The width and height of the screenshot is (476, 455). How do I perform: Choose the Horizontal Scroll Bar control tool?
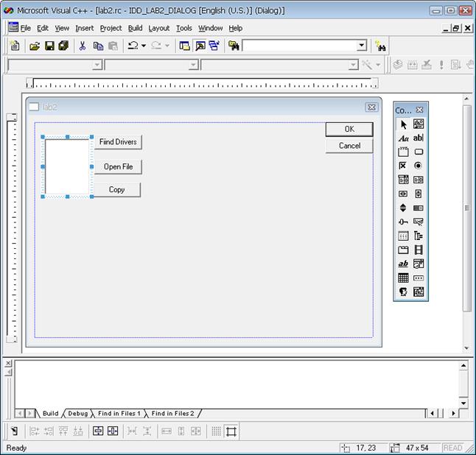(x=403, y=194)
